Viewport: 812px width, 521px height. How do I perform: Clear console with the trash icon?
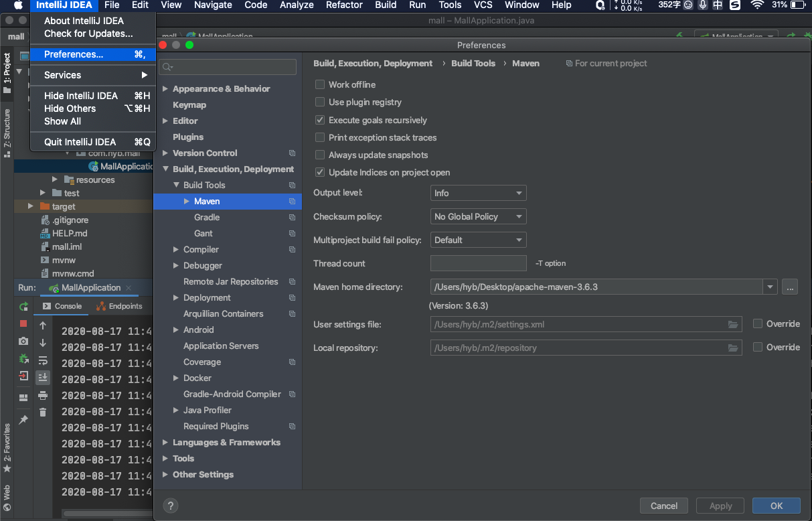coord(43,413)
